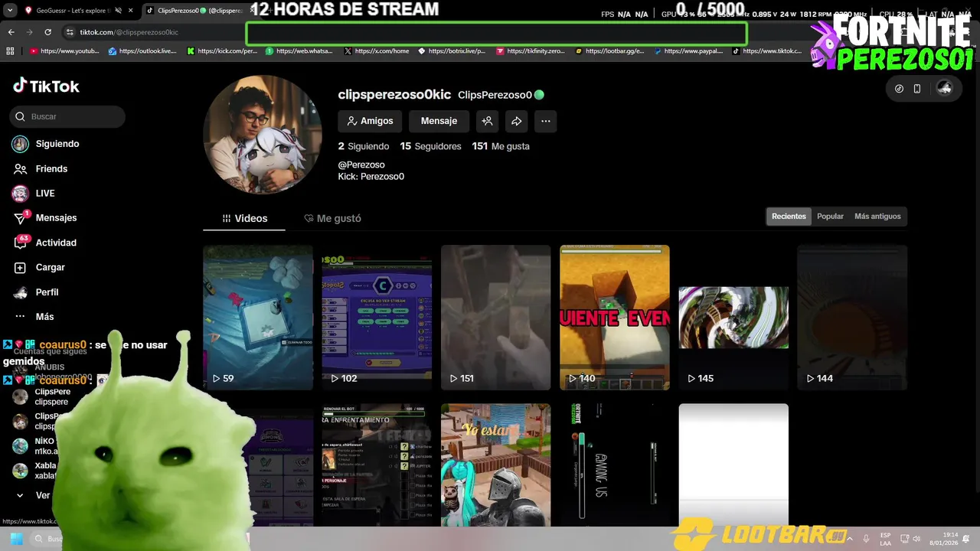Reload the page with the refresh icon
980x551 pixels.
[47, 32]
